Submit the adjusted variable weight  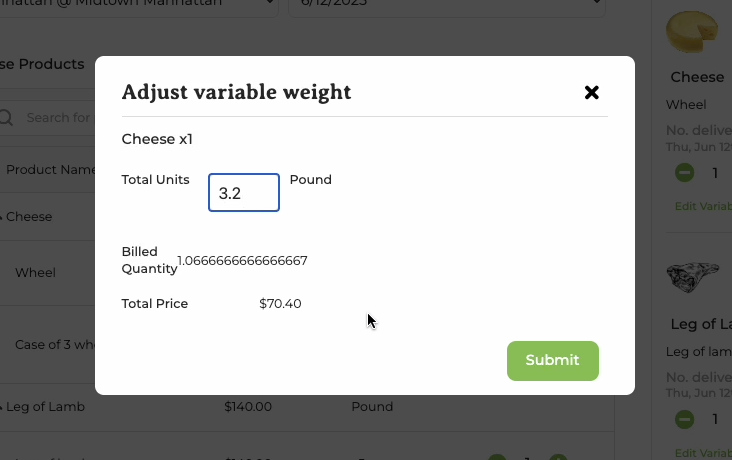tap(553, 361)
